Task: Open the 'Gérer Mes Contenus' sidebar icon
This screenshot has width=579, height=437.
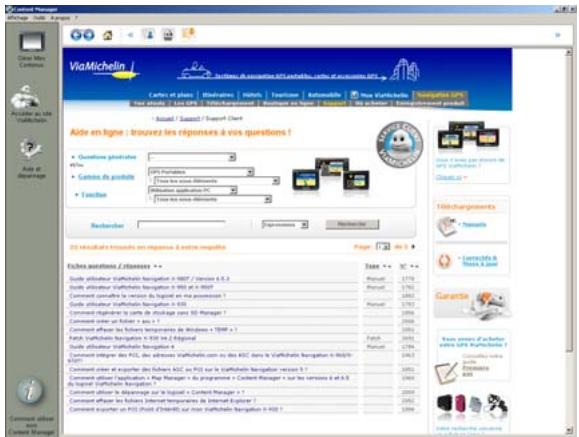Action: tap(32, 42)
